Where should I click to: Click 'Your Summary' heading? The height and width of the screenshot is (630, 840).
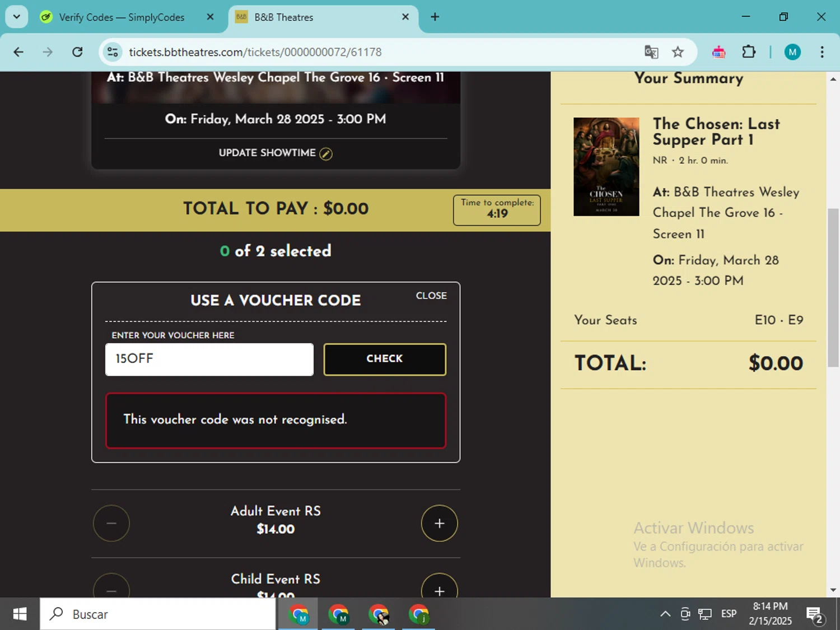coord(688,78)
